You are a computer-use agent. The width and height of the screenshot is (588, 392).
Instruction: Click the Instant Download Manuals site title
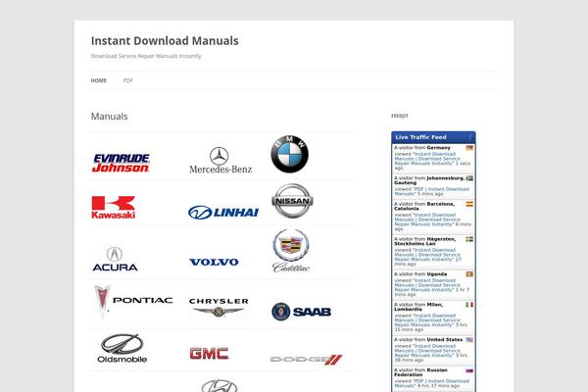[x=165, y=40]
